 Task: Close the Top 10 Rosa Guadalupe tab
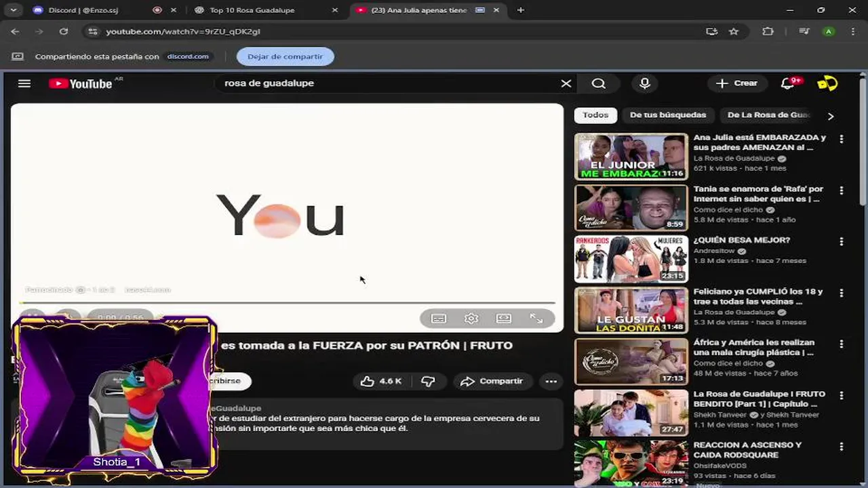pos(335,10)
